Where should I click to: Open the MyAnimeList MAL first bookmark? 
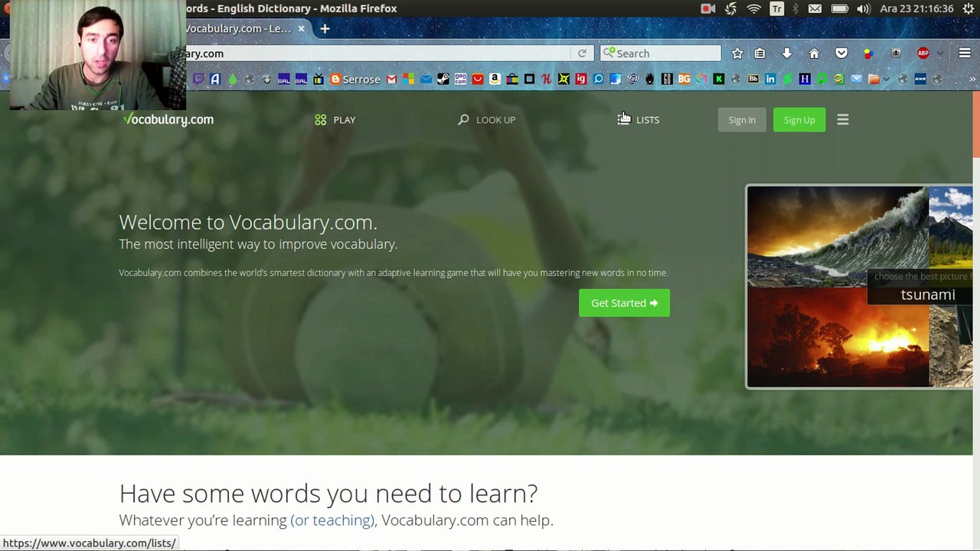284,79
